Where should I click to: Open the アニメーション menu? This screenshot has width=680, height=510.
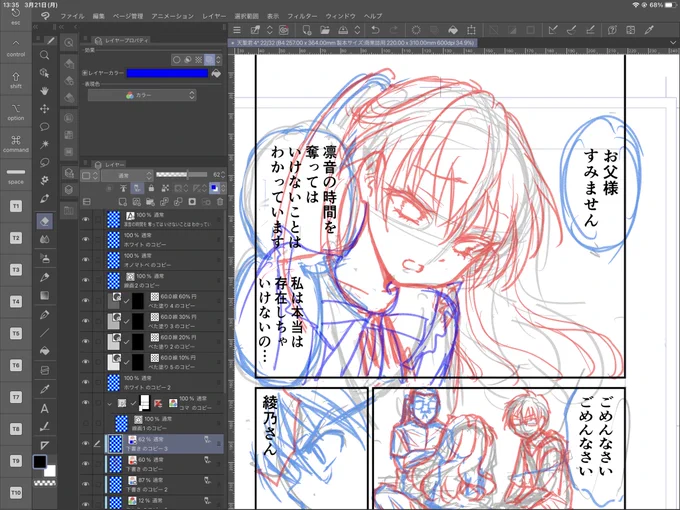point(173,16)
